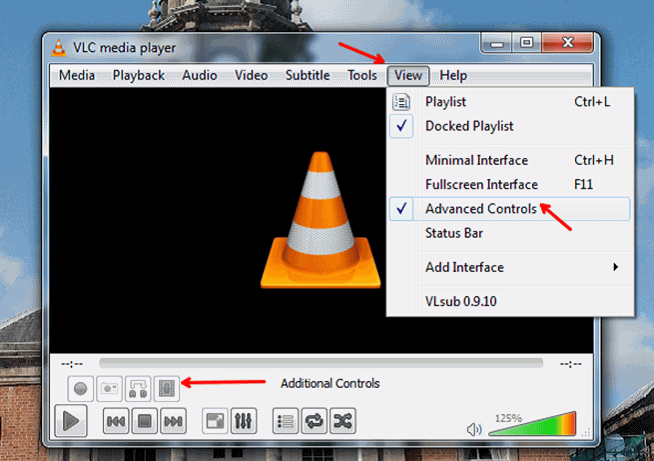Skip to next media track
This screenshot has height=461, width=654.
coord(173,421)
